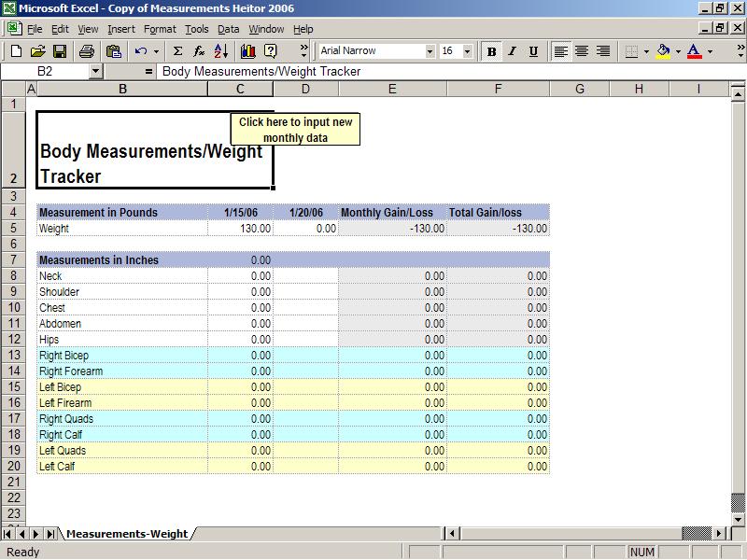Expand the Name Box dropdown arrow
Viewport: 747px width, 560px height.
pyautogui.click(x=95, y=71)
